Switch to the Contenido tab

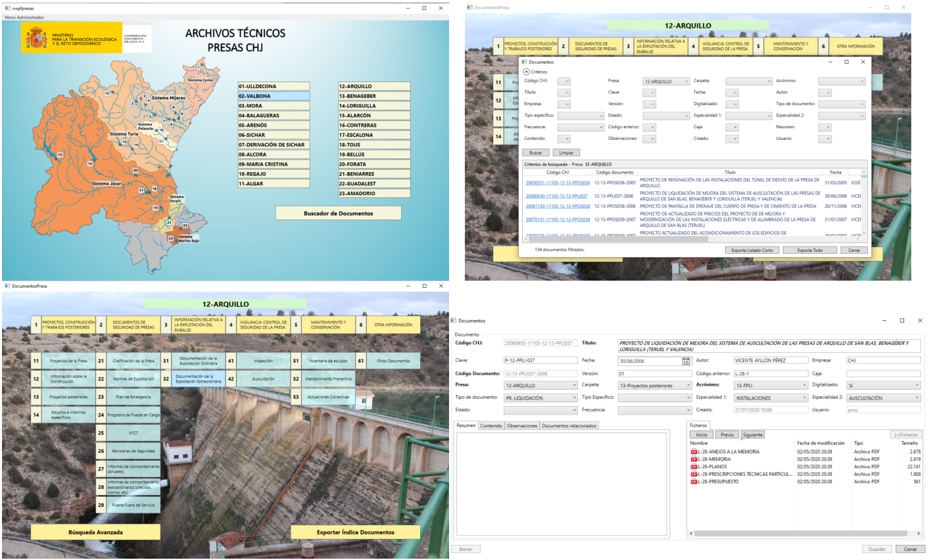[491, 426]
